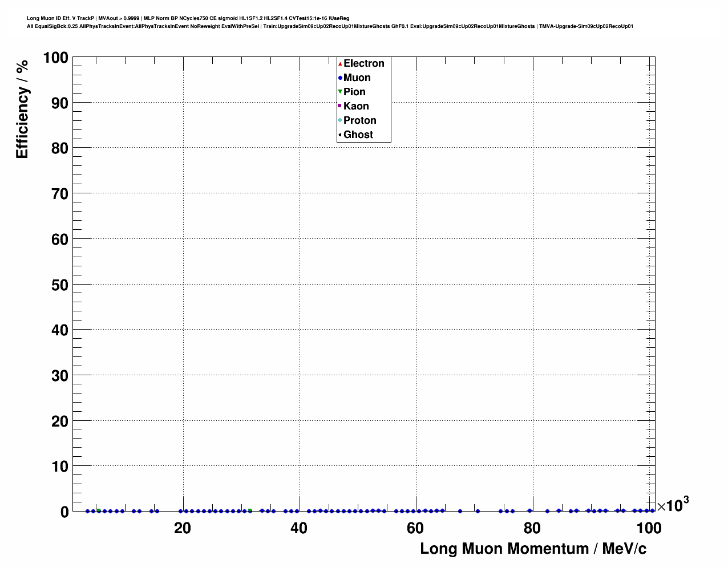Select the Electron legend label text
728x568 pixels.
363,63
